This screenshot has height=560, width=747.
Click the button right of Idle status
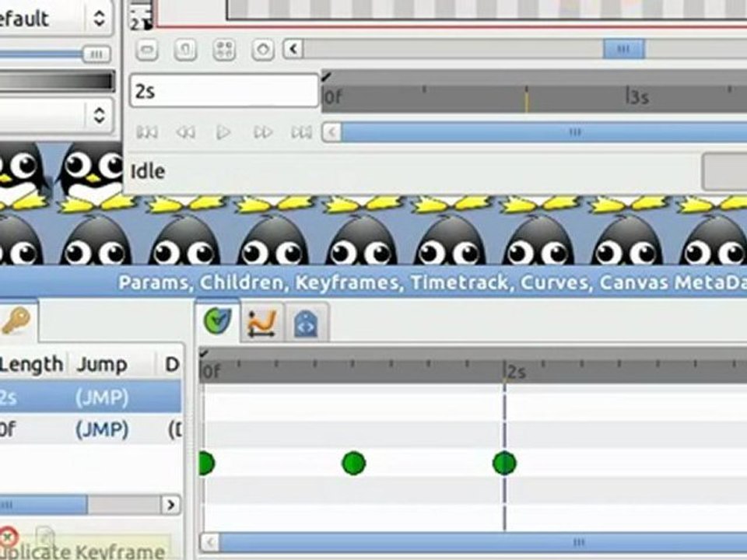(x=724, y=171)
